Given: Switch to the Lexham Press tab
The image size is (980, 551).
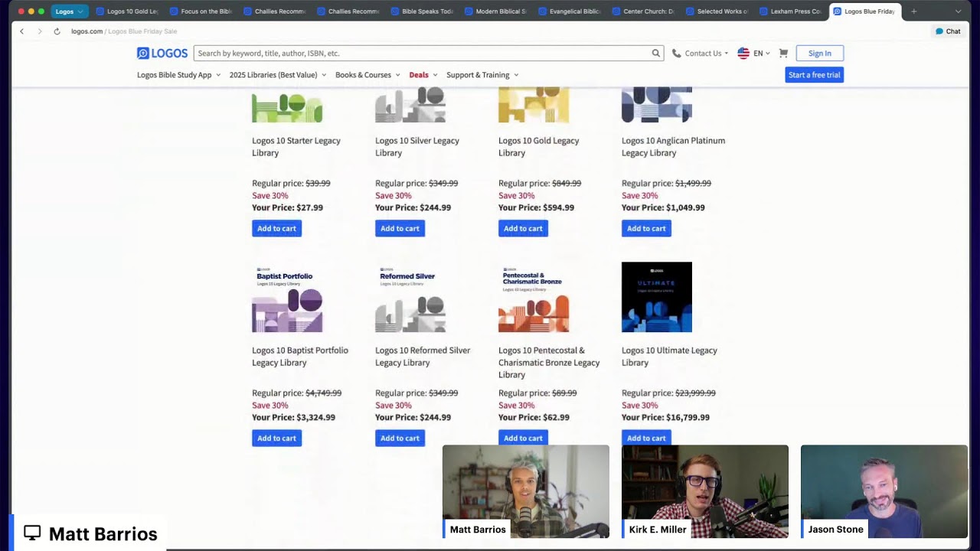Looking at the screenshot, I should click(789, 11).
